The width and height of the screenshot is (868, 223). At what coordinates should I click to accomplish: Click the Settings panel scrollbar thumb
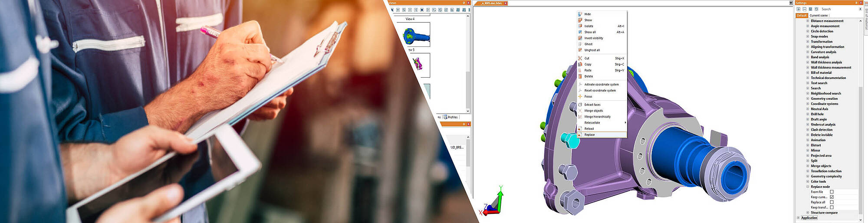tap(861, 150)
